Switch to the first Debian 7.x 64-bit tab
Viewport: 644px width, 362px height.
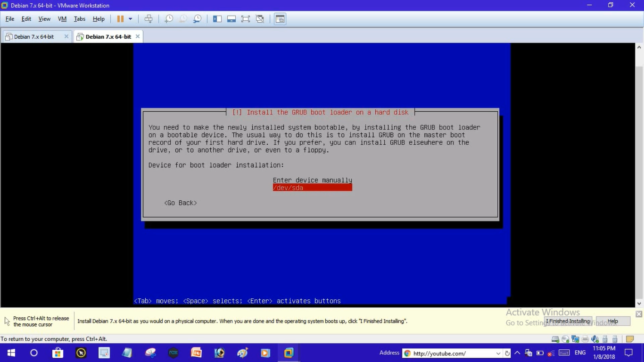pos(33,36)
